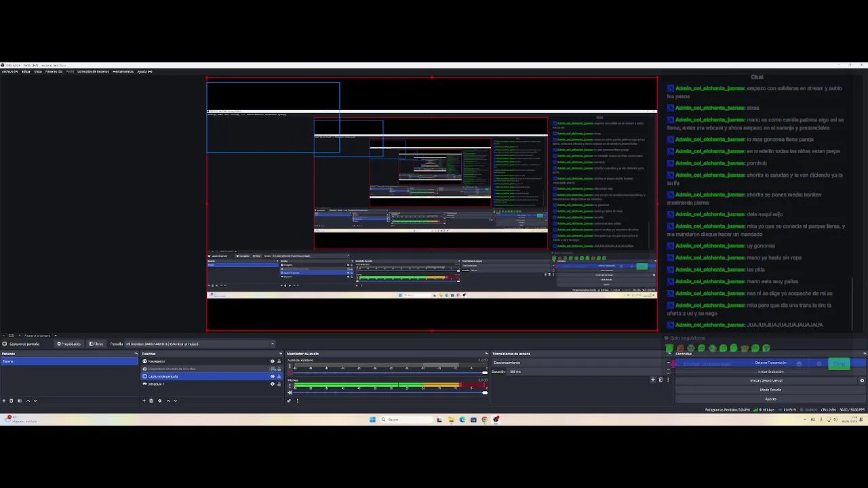Undock the Fuentes panel
Screen dimensions: 868x488
pos(280,354)
